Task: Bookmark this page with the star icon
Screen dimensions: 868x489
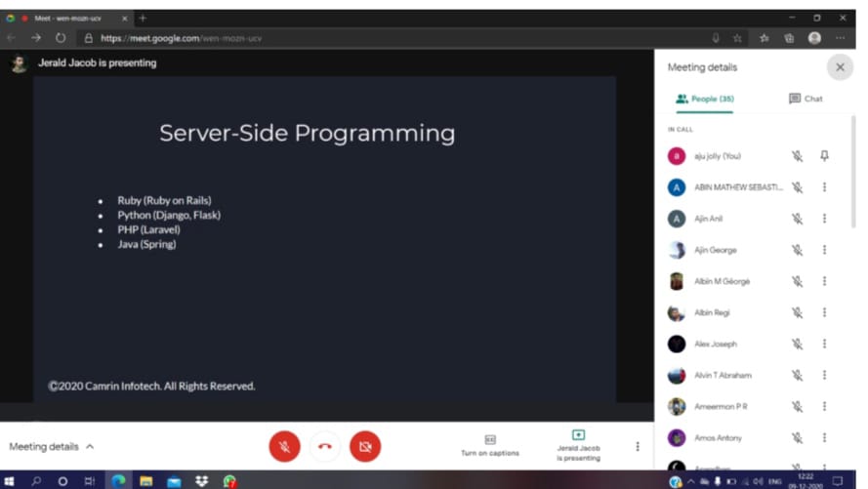Action: 737,38
